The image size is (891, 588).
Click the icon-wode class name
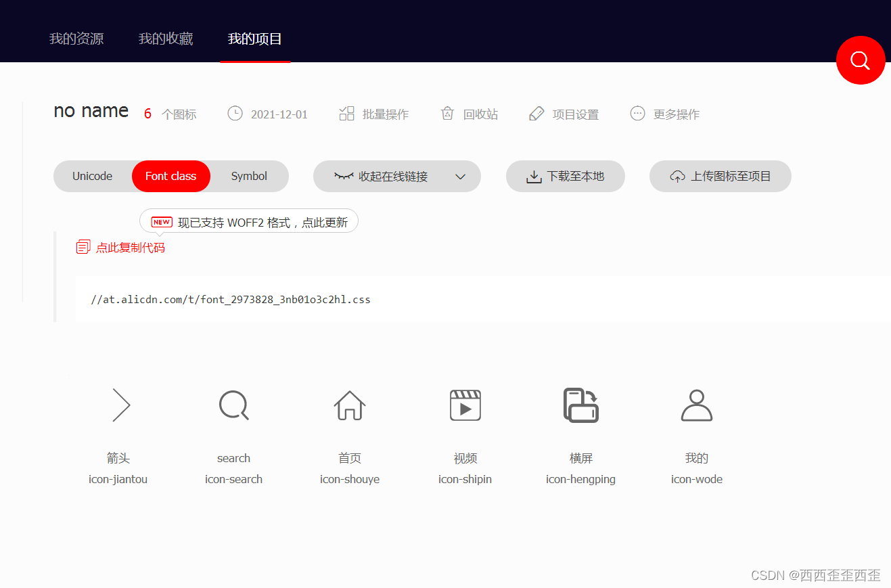697,479
